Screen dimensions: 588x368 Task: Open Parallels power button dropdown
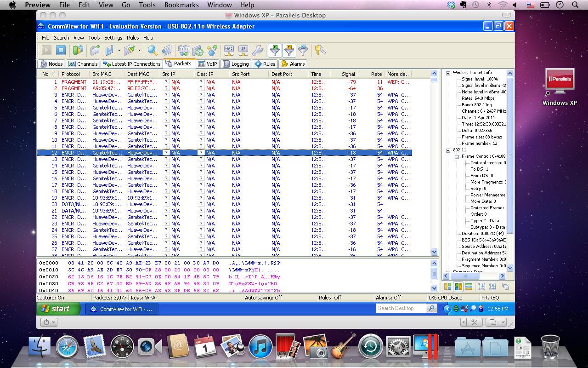coord(49,322)
